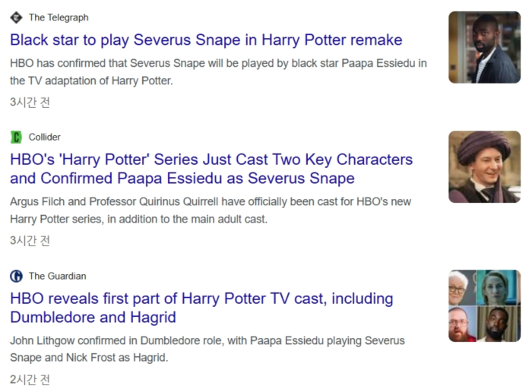Click the '3시간 전' timestamp under Telegraph article
Viewport: 532px width, 392px height.
30,102
